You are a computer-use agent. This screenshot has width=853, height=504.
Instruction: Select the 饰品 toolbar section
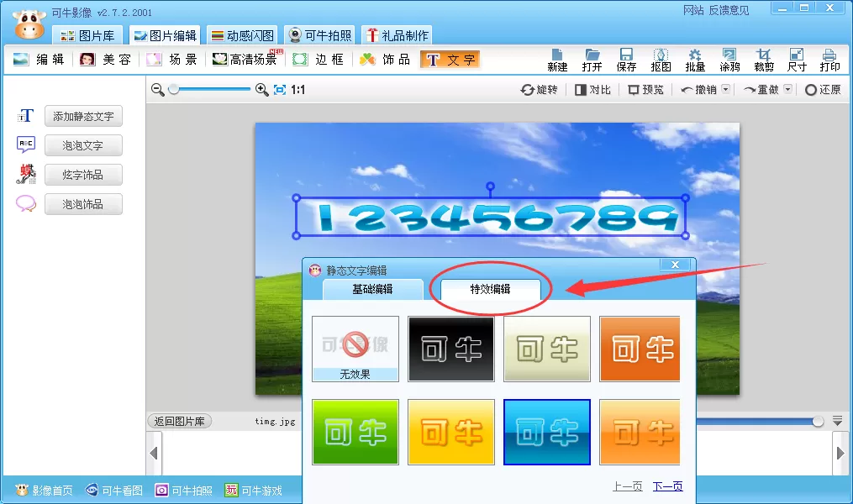pos(385,60)
